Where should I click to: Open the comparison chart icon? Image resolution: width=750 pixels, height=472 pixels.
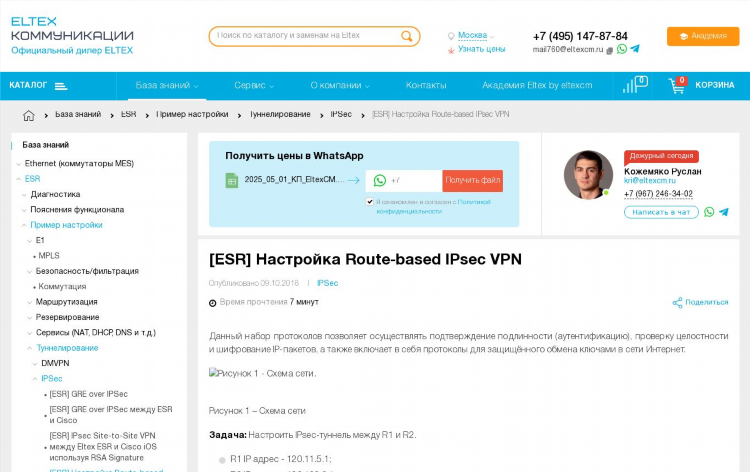(635, 85)
